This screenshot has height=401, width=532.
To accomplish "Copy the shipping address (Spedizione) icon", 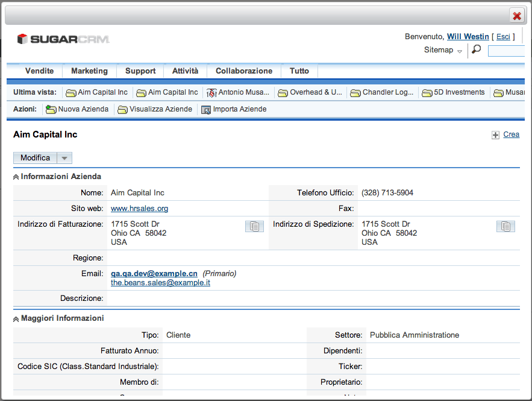I will coord(505,227).
